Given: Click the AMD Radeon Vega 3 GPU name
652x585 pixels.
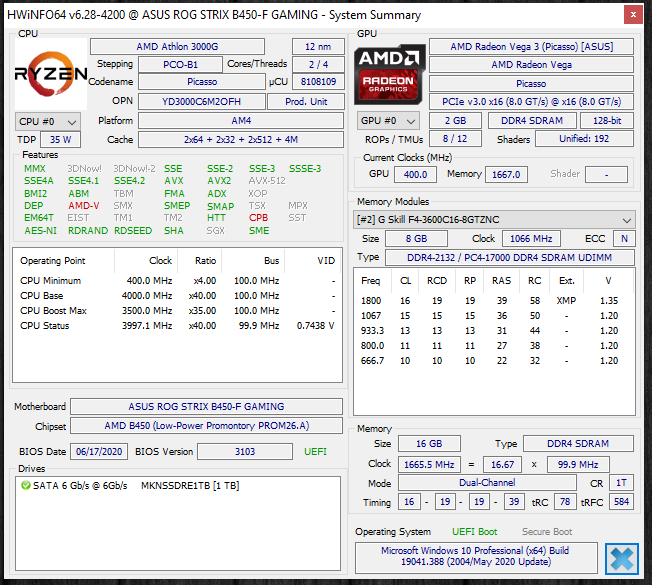Looking at the screenshot, I should (x=531, y=47).
